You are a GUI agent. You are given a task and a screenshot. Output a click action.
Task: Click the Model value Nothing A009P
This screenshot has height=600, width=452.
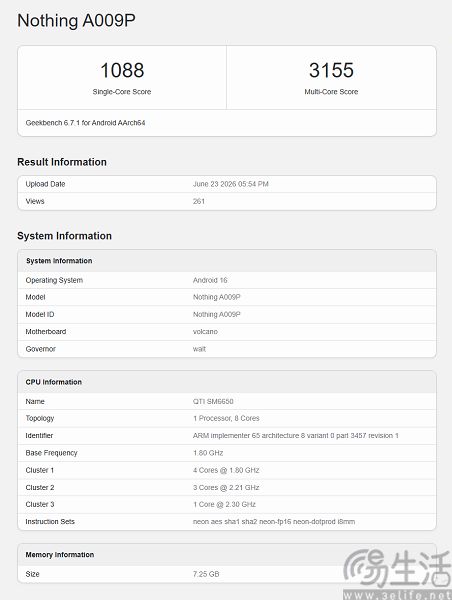pyautogui.click(x=217, y=297)
